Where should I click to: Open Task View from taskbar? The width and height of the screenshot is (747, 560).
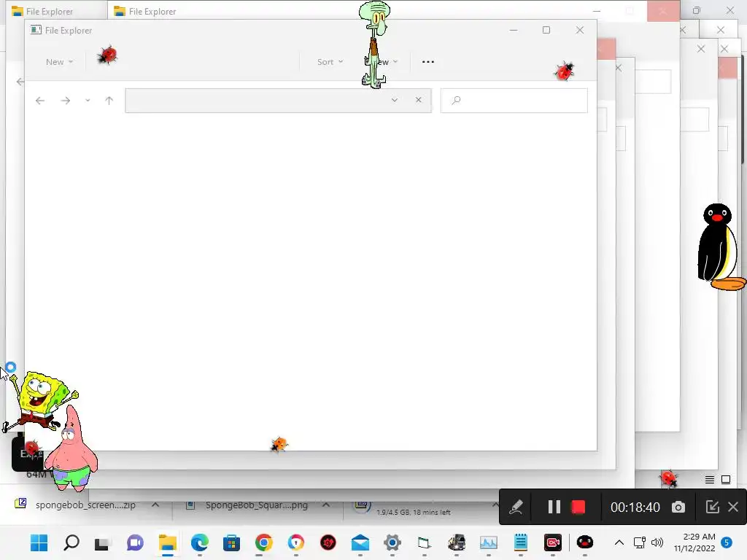click(x=103, y=542)
